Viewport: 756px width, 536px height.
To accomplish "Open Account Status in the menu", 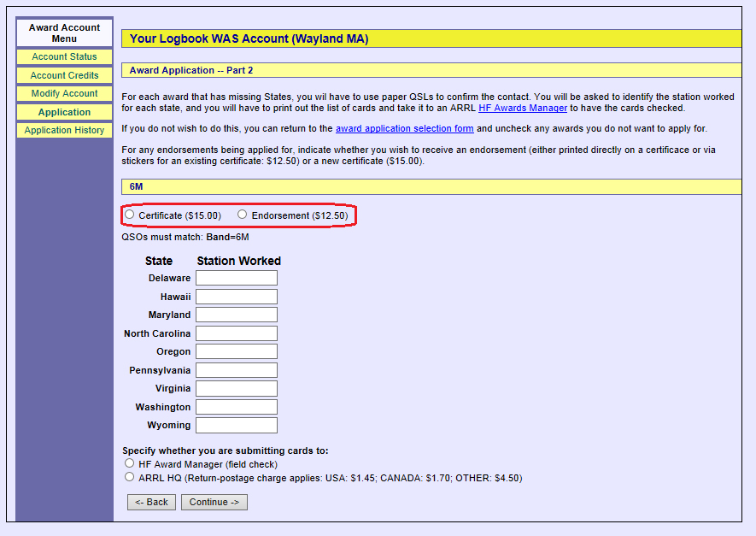I will (64, 56).
